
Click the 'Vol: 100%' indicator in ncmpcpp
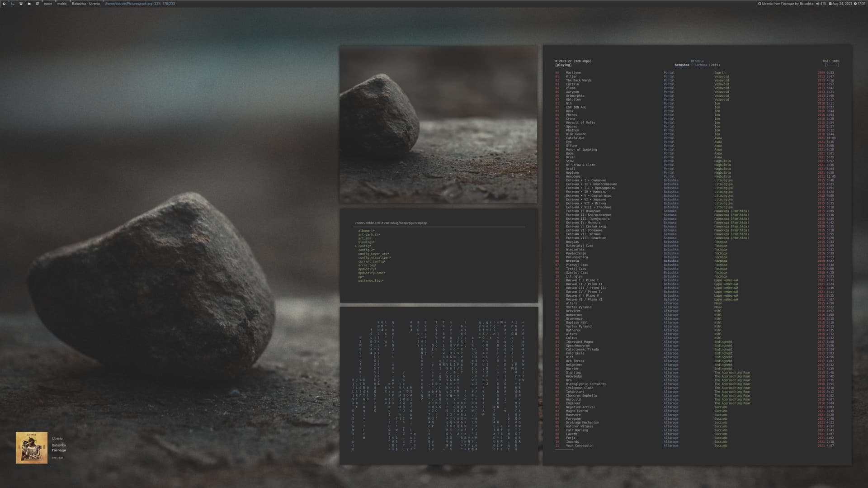pyautogui.click(x=831, y=61)
